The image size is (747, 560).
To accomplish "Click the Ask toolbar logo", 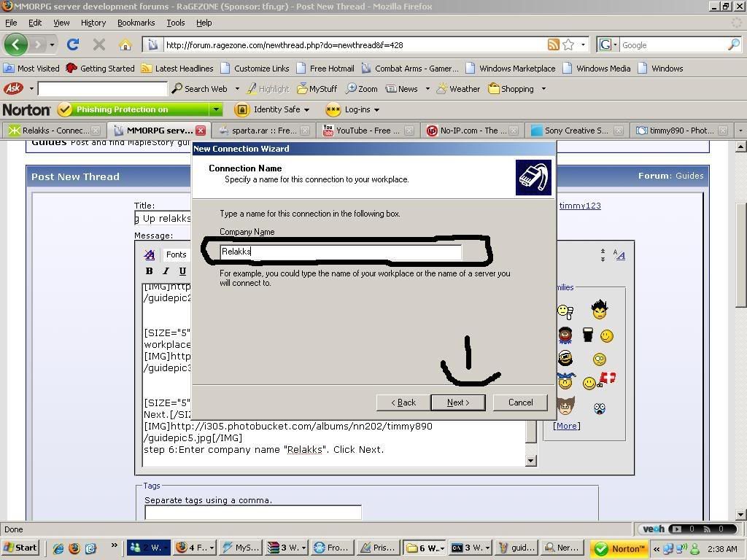I will pyautogui.click(x=13, y=88).
